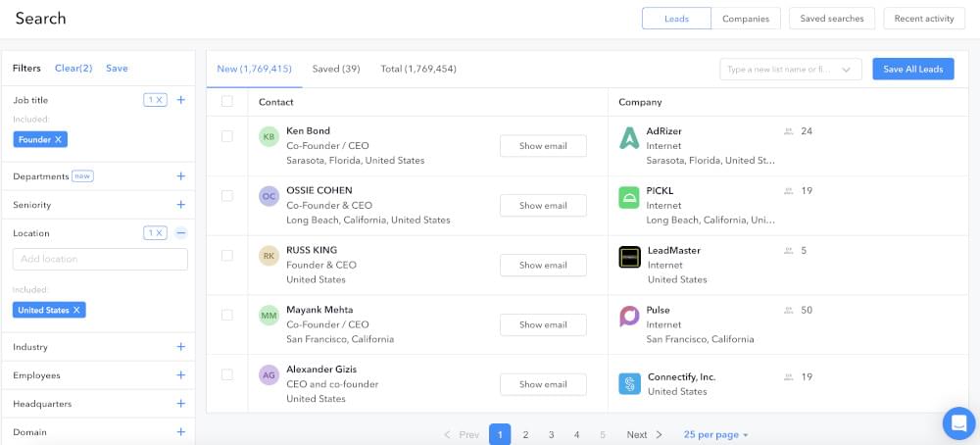The image size is (980, 445).
Task: Click the PICKL company logo
Action: click(x=629, y=198)
